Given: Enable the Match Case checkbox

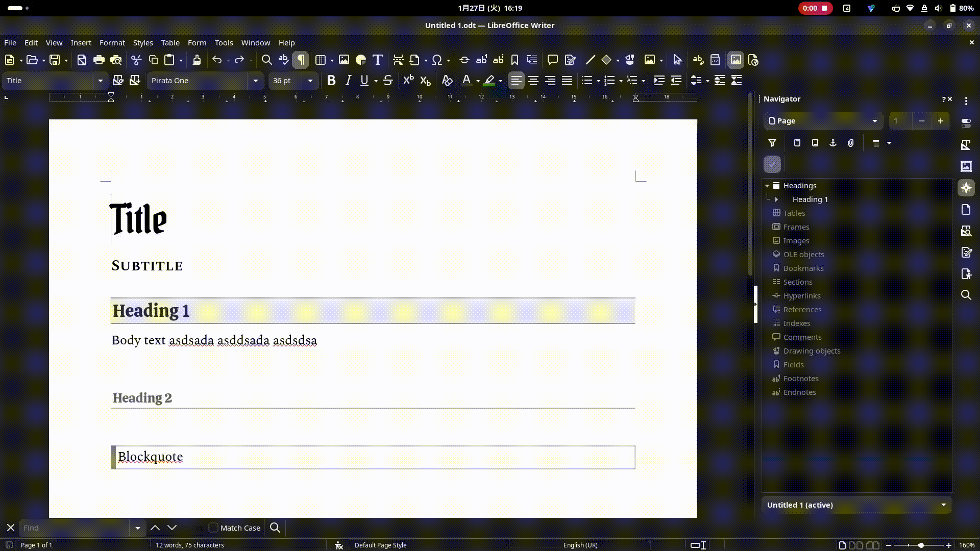Looking at the screenshot, I should [x=214, y=528].
